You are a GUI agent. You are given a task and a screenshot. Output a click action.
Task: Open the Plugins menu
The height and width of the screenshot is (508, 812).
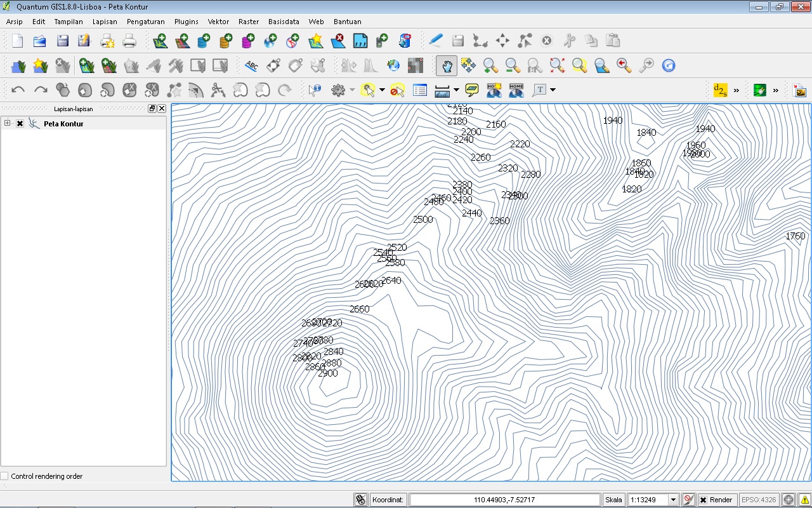[x=186, y=21]
